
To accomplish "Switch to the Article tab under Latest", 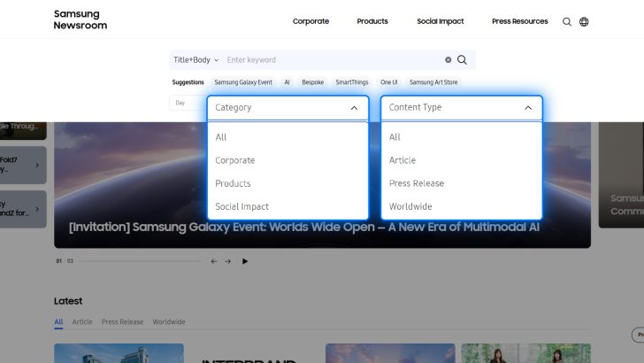I will pos(82,322).
